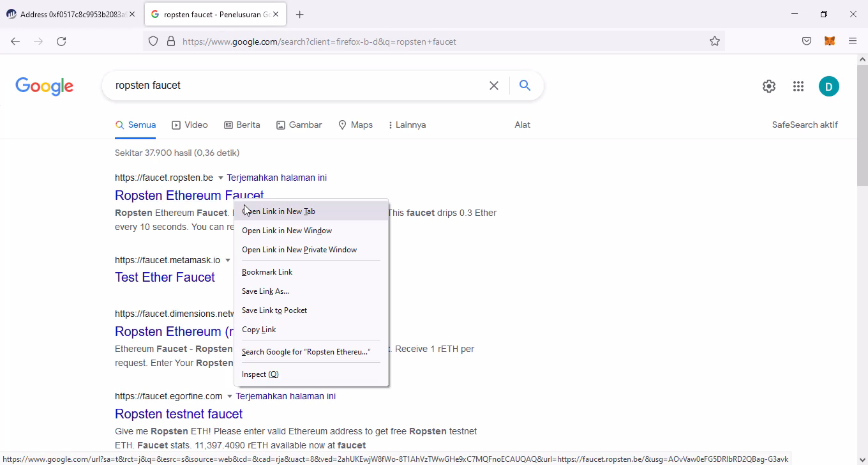Switch to the Gambar search tab
The image size is (868, 465).
click(299, 125)
